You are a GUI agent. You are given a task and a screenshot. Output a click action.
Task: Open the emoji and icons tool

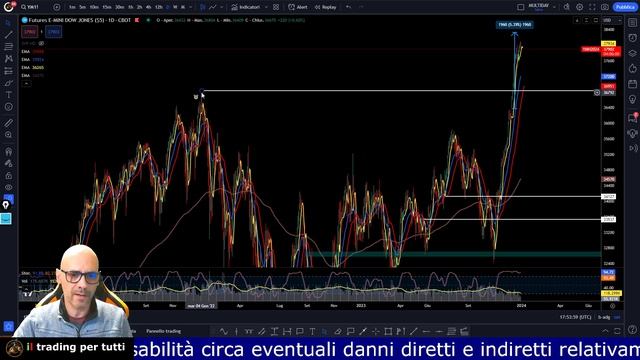pyautogui.click(x=9, y=107)
